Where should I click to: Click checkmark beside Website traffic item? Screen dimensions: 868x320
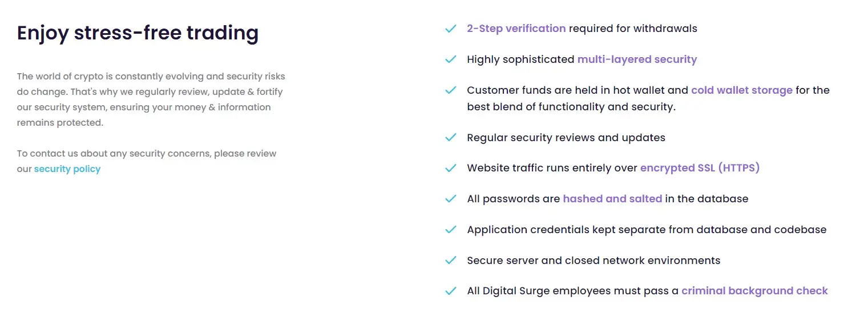pos(450,169)
